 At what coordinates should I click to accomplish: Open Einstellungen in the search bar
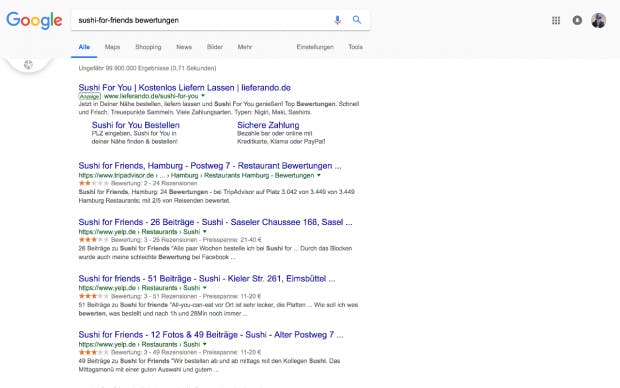(x=315, y=47)
